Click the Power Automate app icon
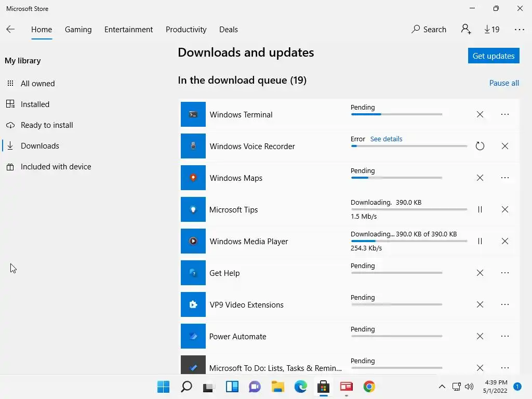The width and height of the screenshot is (532, 399). (193, 336)
